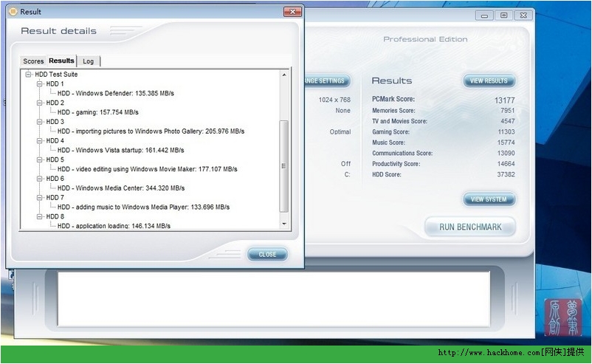Viewport: 592px width, 364px height.
Task: Click the HDD Test Suite label
Action: click(x=56, y=75)
